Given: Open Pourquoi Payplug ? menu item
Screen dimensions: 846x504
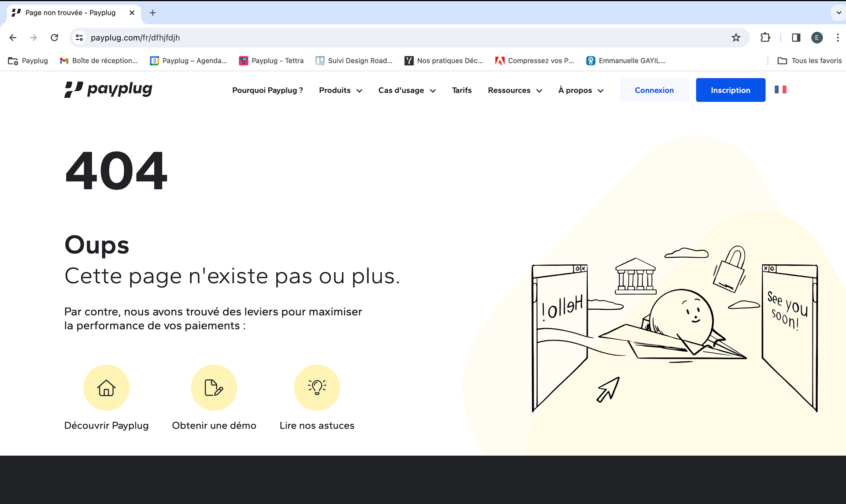Looking at the screenshot, I should (267, 90).
